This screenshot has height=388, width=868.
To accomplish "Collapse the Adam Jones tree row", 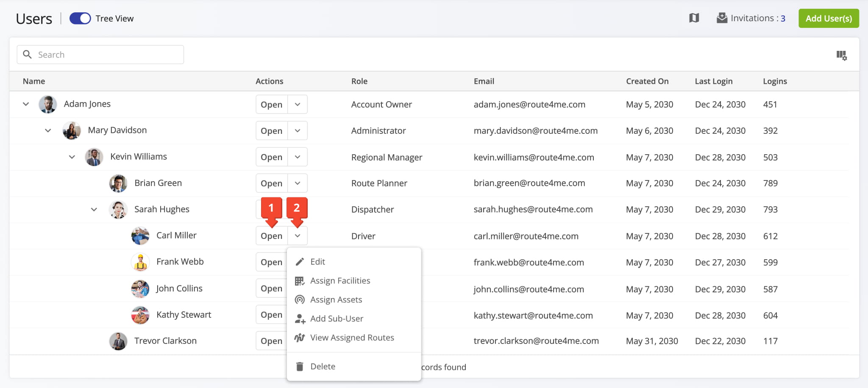I will [26, 104].
